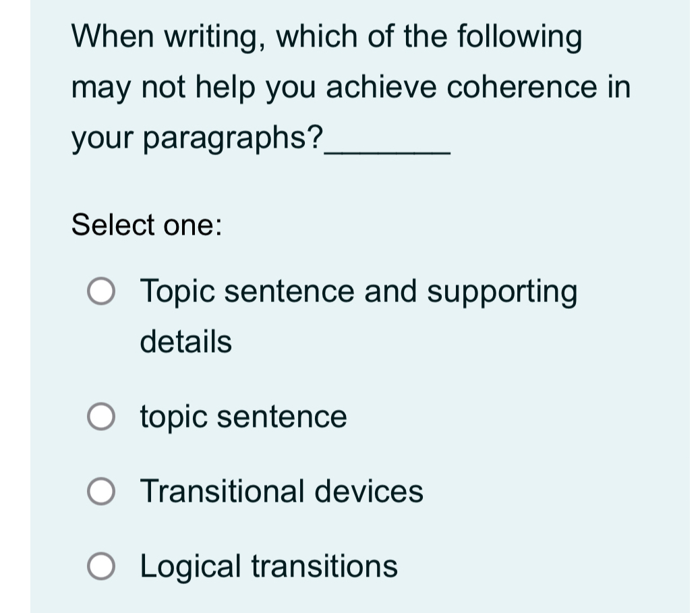Click the answer text 'Logical transitions'

tap(267, 566)
